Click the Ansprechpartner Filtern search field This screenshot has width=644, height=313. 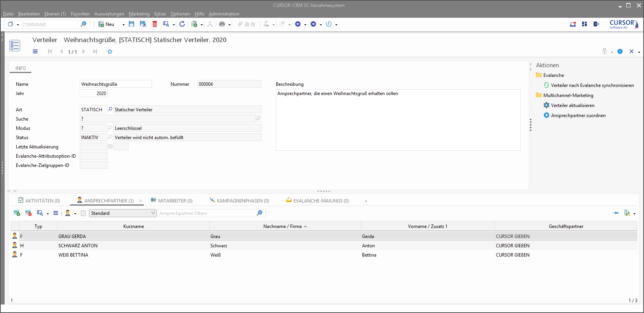(x=207, y=213)
